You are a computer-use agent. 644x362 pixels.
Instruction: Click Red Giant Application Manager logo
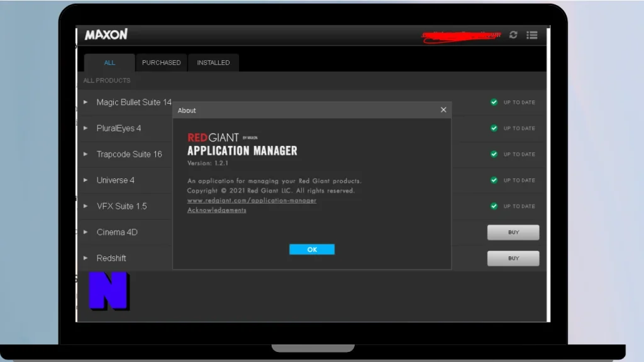(242, 145)
